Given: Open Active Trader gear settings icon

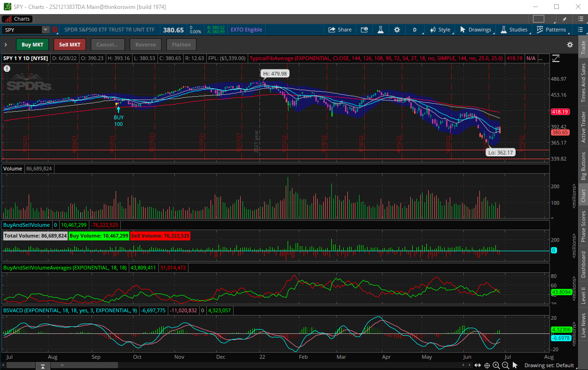Looking at the screenshot, I should click(570, 45).
